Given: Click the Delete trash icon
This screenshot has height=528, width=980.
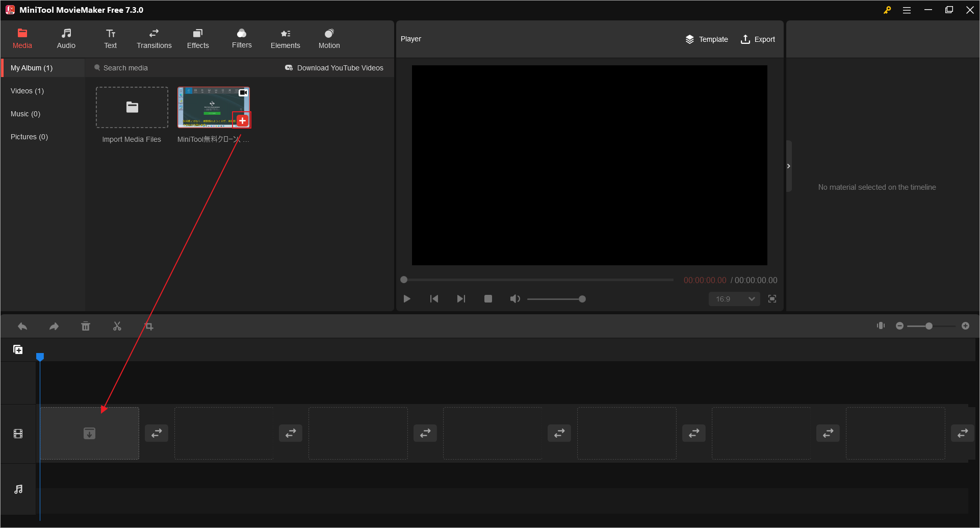Looking at the screenshot, I should (86, 326).
